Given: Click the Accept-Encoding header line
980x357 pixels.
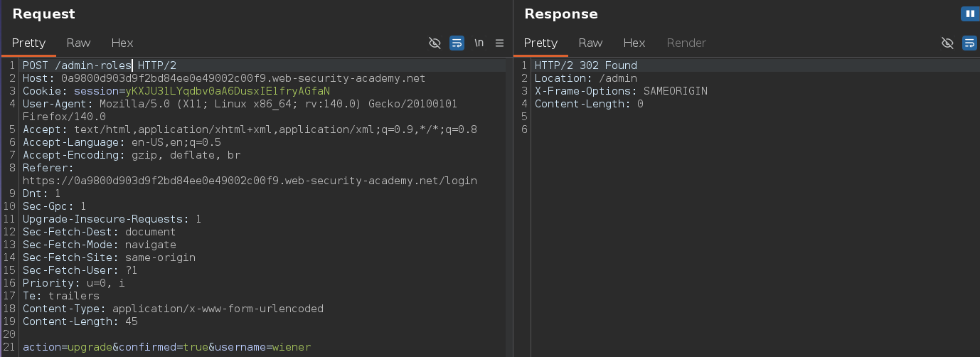Looking at the screenshot, I should [132, 155].
